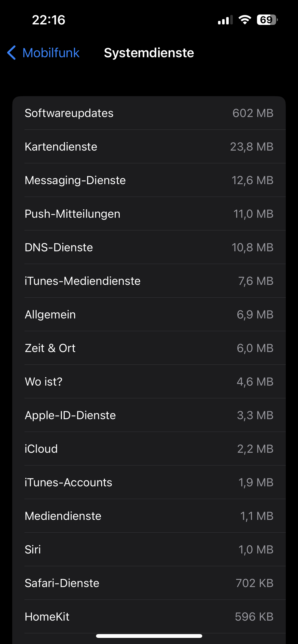Tap the Messaging-Dienste row
The height and width of the screenshot is (644, 298).
coord(149,180)
